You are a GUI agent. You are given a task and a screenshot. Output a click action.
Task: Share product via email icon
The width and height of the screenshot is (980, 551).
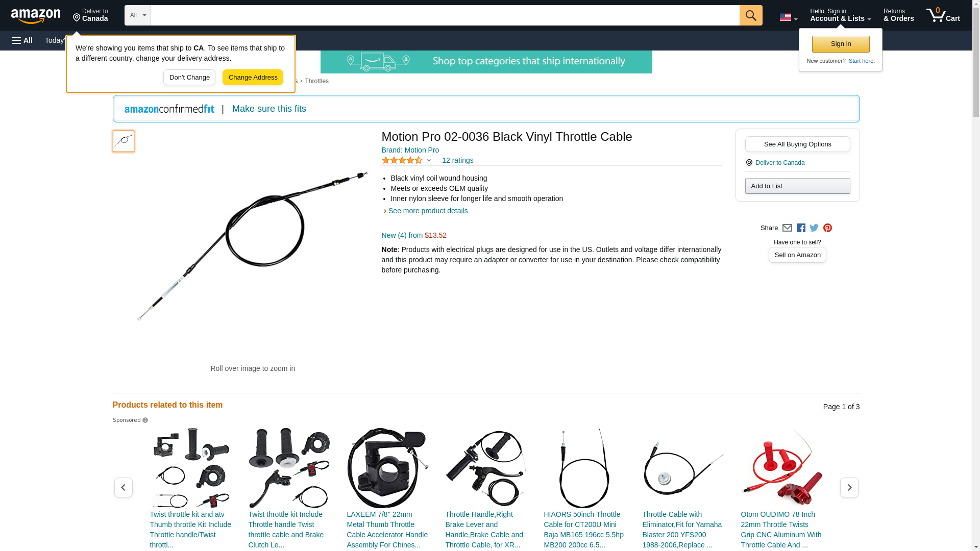tap(787, 228)
